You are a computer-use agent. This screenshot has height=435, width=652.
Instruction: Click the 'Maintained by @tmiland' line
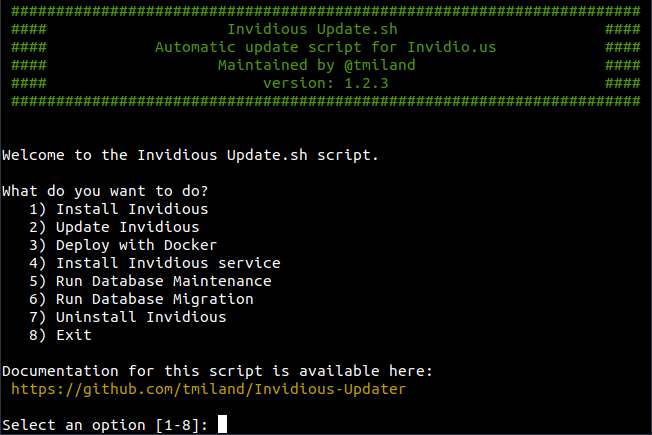[316, 65]
